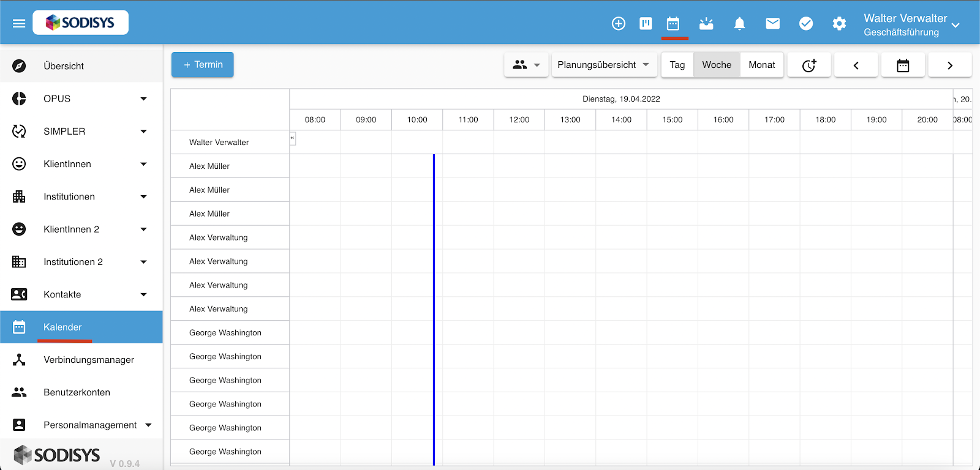The width and height of the screenshot is (980, 470).
Task: Switch calendar to Tag view
Action: point(677,65)
